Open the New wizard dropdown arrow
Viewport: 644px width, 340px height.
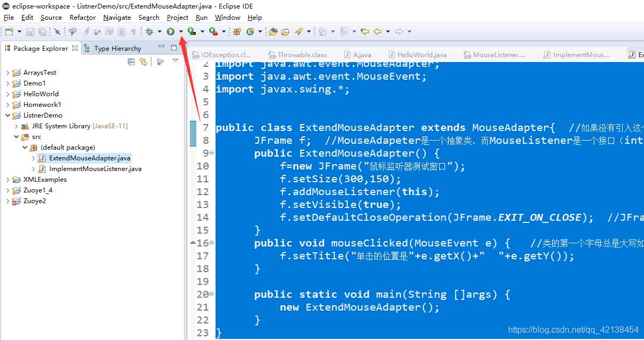click(19, 32)
